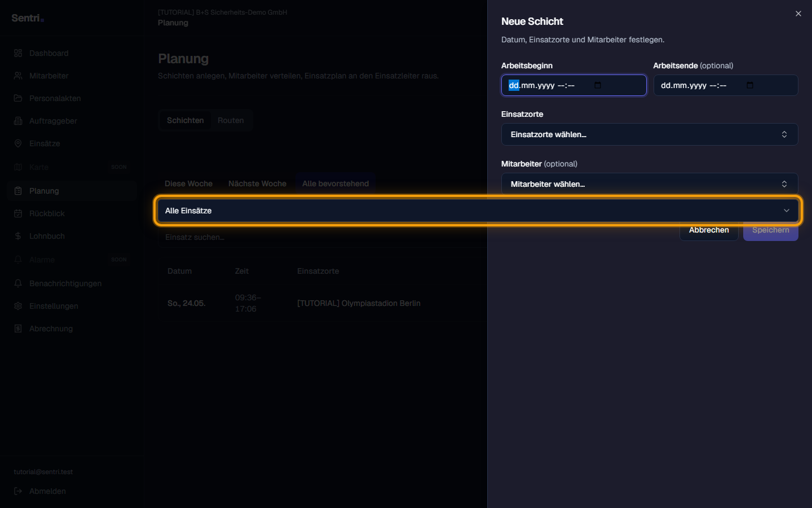Viewport: 812px width, 508px height.
Task: Open Abrechnung in the sidebar
Action: pos(72,329)
